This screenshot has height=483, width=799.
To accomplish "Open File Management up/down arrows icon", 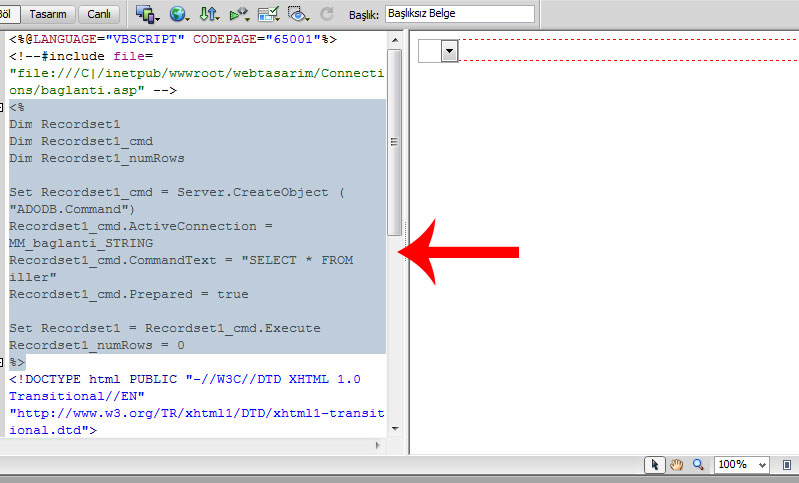I will [x=208, y=14].
